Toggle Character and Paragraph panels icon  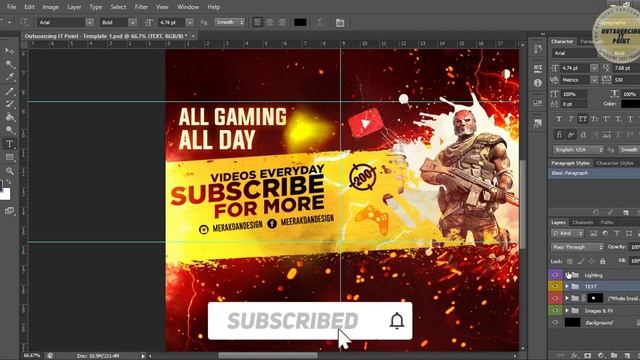click(340, 22)
